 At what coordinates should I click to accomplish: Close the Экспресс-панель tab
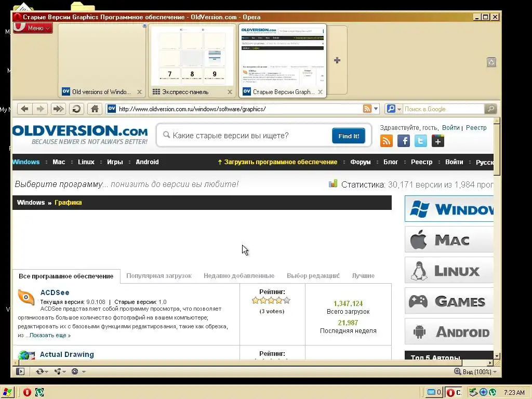230,92
